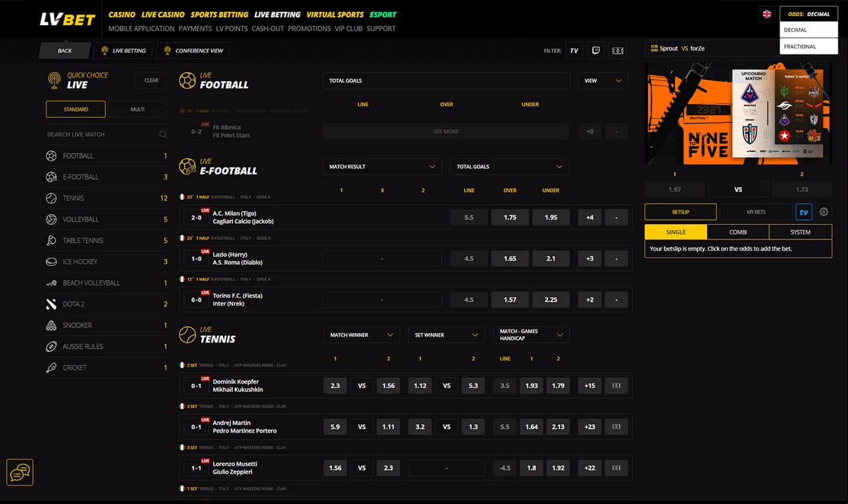Screen dimensions: 848x504
Task: Open E-Football Total Goals dropdown
Action: tap(510, 167)
